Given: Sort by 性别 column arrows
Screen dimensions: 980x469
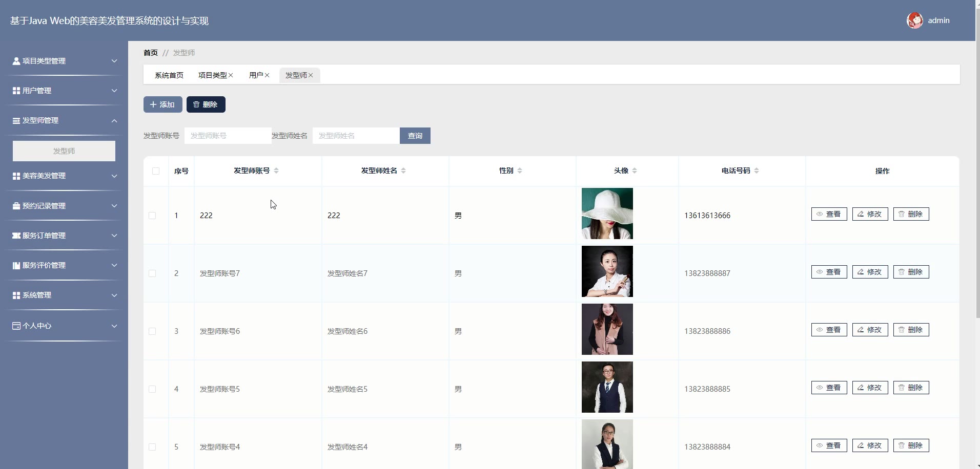Looking at the screenshot, I should (x=520, y=170).
